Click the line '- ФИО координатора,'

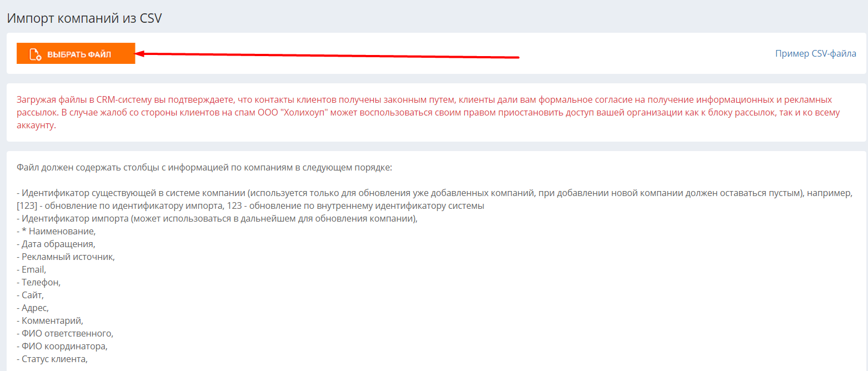(x=62, y=346)
